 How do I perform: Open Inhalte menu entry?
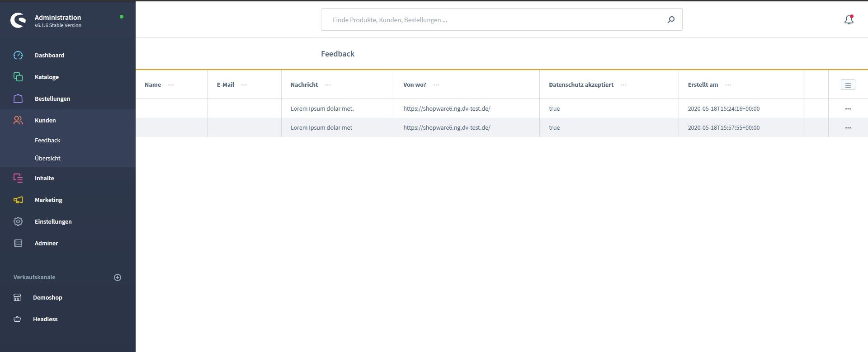[x=44, y=178]
